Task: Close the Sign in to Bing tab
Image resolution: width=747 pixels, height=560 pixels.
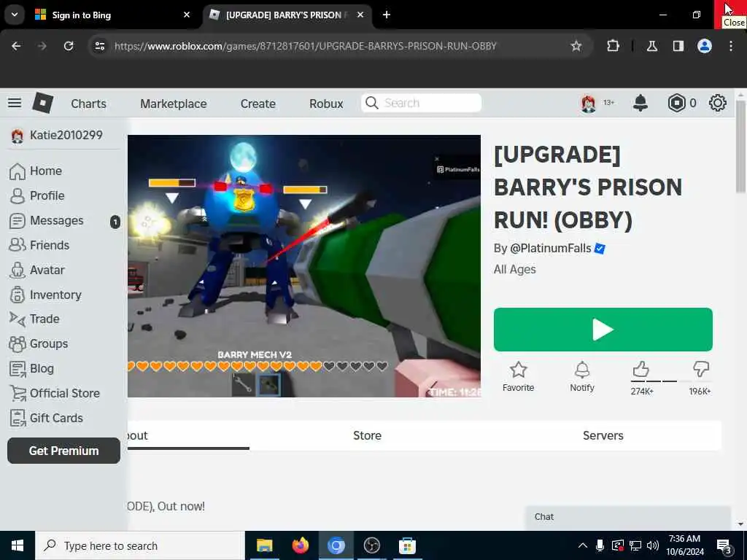Action: tap(187, 15)
